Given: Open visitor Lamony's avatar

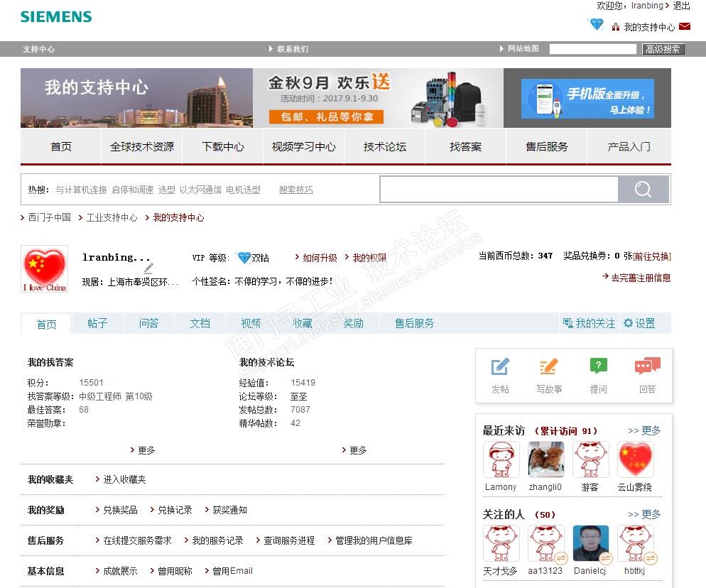Looking at the screenshot, I should pyautogui.click(x=501, y=459).
